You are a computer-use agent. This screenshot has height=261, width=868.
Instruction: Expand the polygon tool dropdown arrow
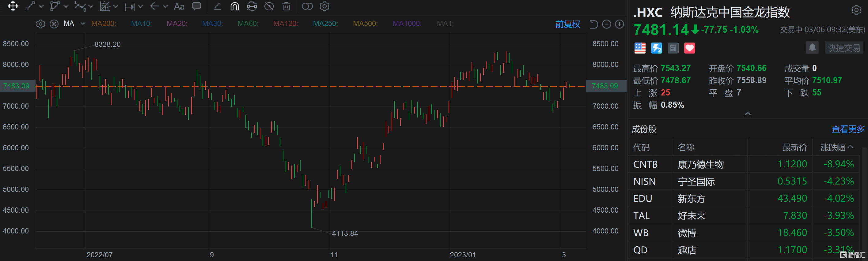tap(66, 6)
